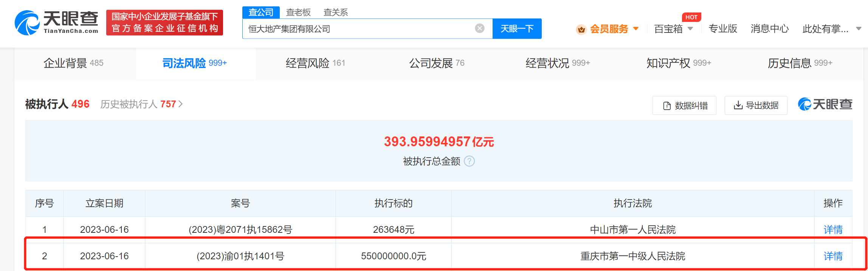Click the 被执行总金额 label
Screen dimensions: 868x271
(432, 161)
